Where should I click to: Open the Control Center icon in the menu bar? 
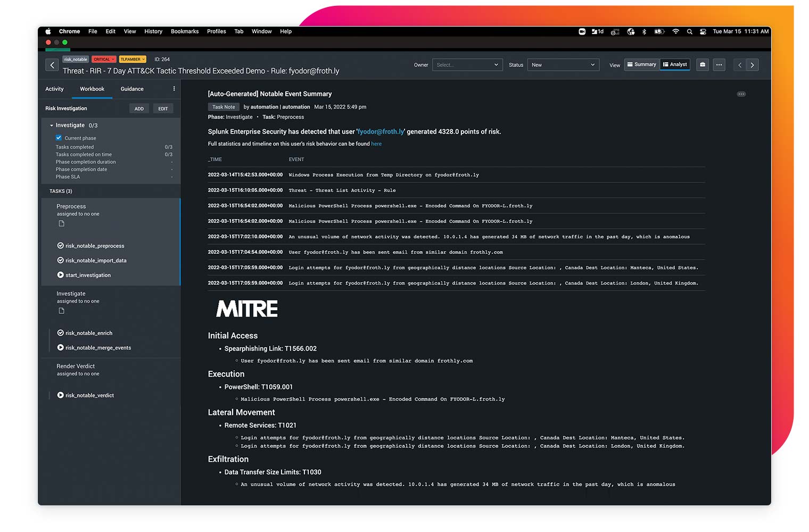[x=703, y=31]
